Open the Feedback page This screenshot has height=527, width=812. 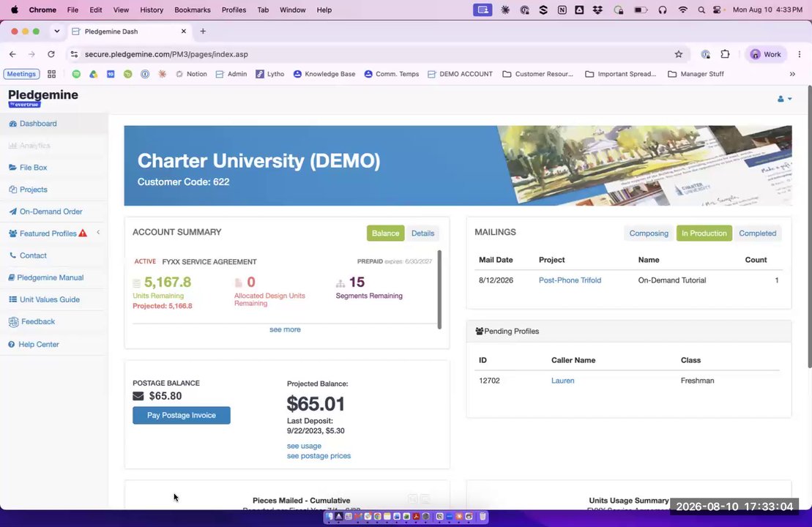click(31, 322)
